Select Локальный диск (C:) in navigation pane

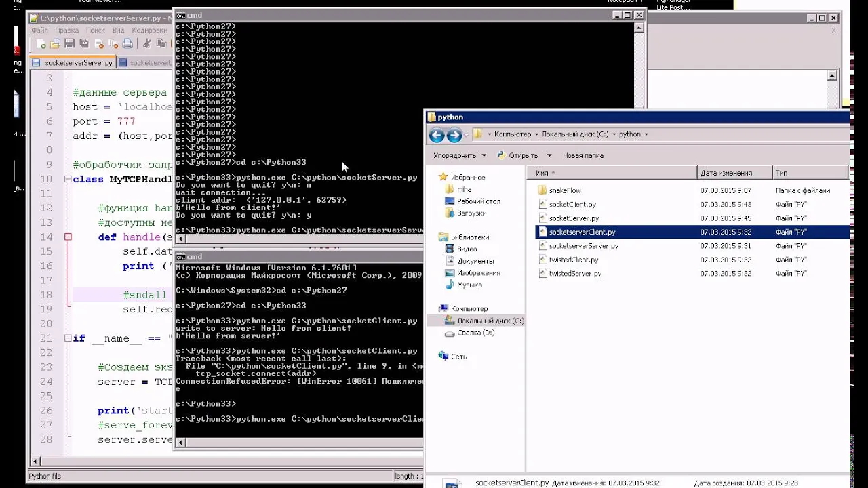click(490, 321)
